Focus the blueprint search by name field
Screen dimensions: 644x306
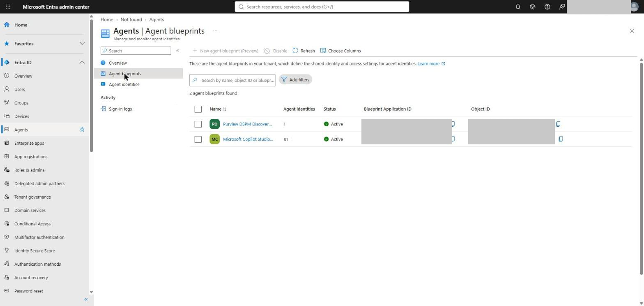(232, 80)
